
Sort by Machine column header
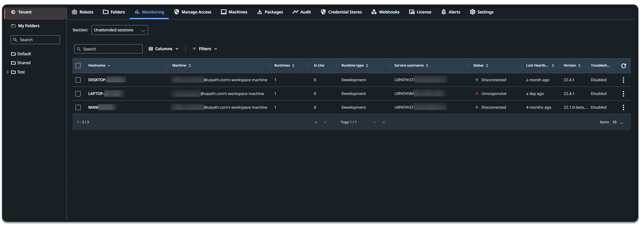[x=182, y=66]
